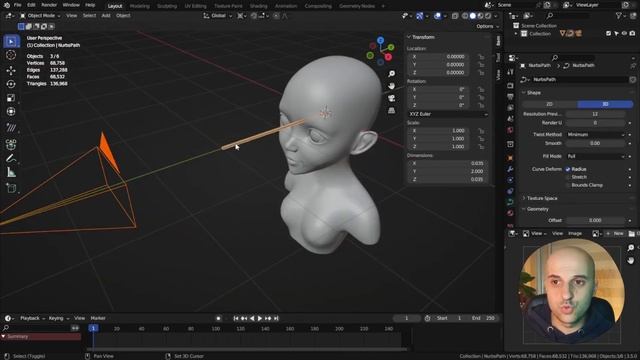Open the File menu

pyautogui.click(x=18, y=5)
